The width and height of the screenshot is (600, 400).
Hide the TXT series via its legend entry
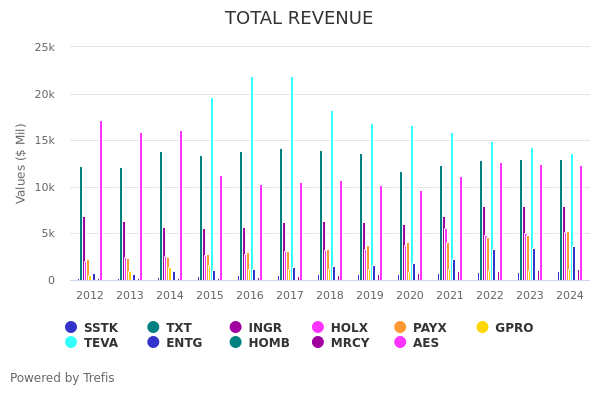click(x=170, y=328)
